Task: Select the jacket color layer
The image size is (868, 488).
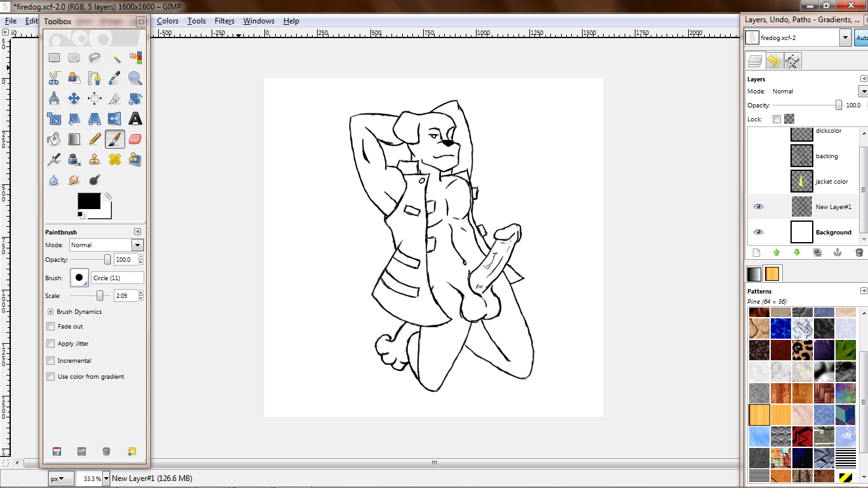Action: pos(832,182)
